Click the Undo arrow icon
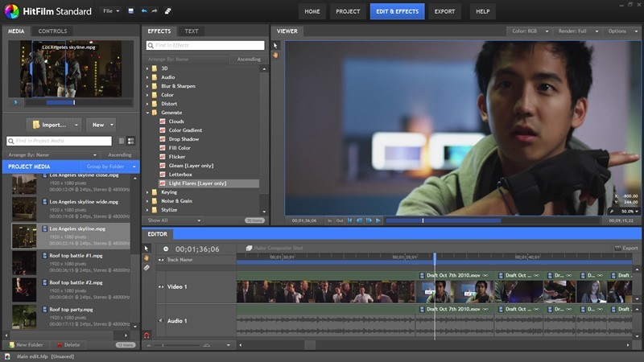This screenshot has height=362, width=644. pos(143,11)
